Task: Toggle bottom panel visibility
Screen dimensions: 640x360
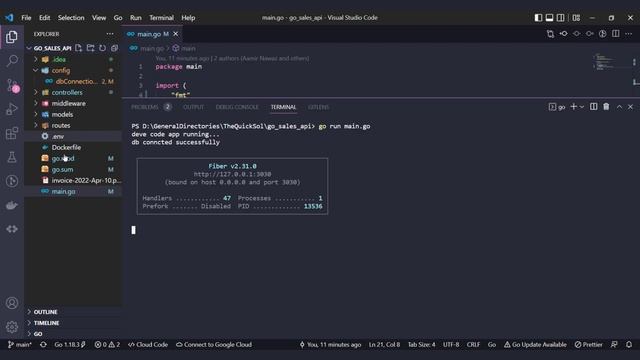Action: [549, 18]
